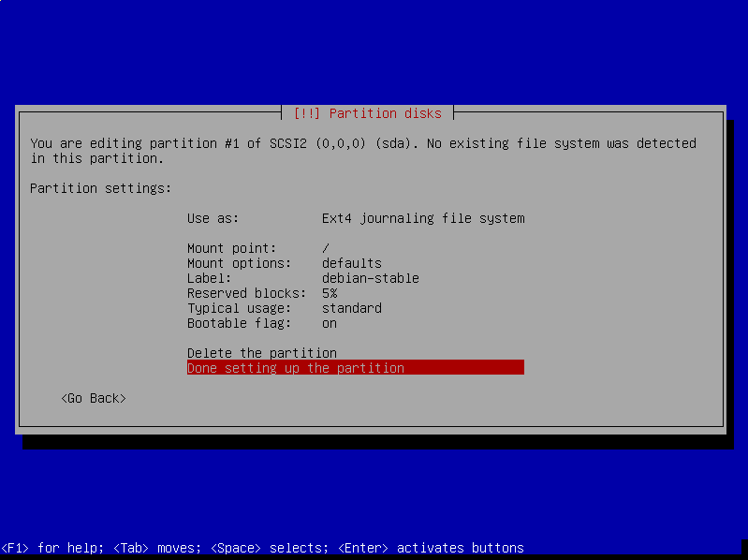
Task: Change the "standard" typical usage value
Action: (x=352, y=308)
